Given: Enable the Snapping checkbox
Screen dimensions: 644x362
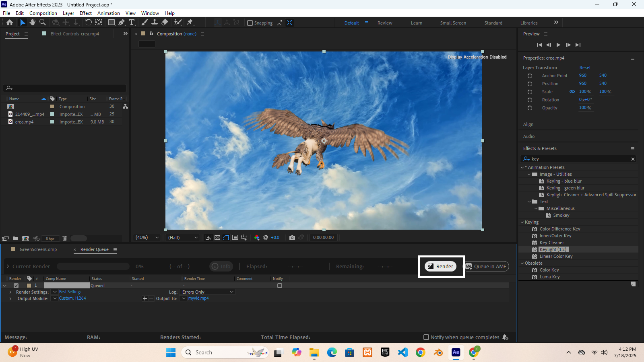Looking at the screenshot, I should [250, 23].
